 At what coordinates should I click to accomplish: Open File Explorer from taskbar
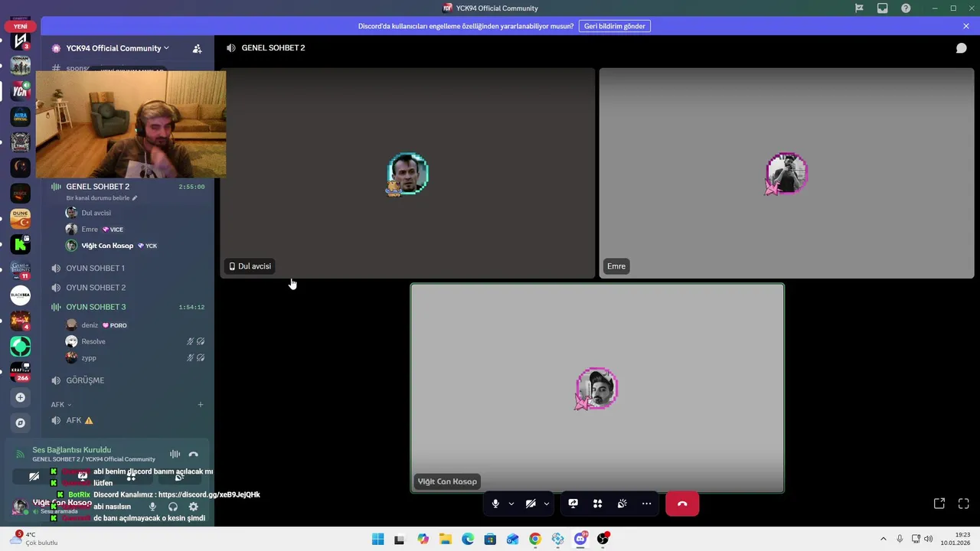(446, 539)
